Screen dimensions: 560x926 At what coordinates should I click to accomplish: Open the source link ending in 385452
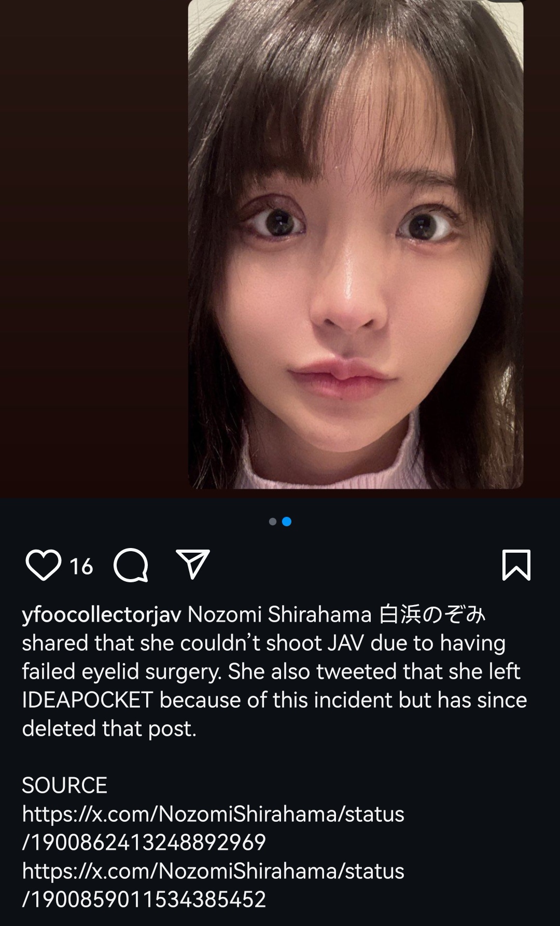(x=213, y=885)
